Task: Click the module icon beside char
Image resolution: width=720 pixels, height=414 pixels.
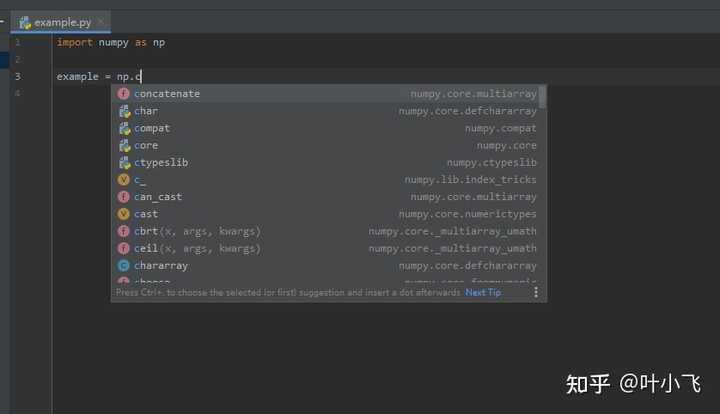Action: (x=124, y=111)
